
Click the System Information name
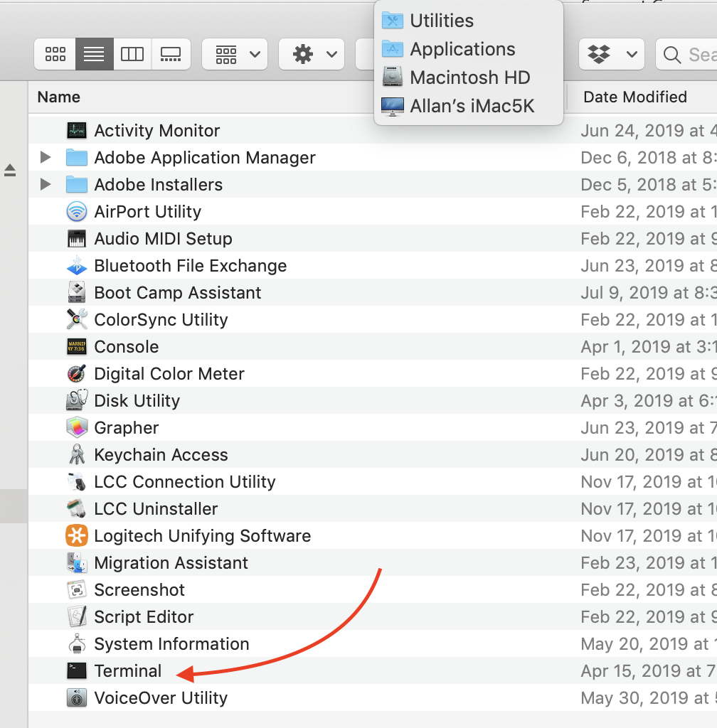pos(172,644)
